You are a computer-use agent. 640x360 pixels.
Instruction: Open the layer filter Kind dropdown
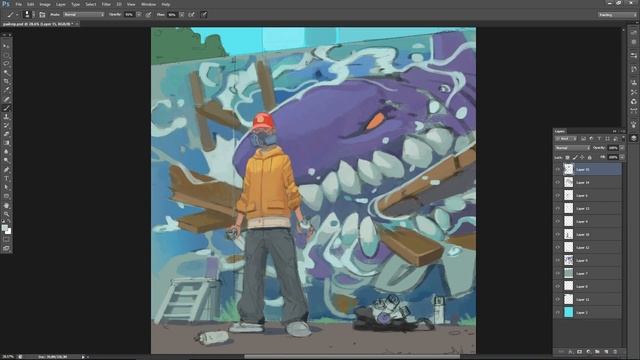point(566,139)
